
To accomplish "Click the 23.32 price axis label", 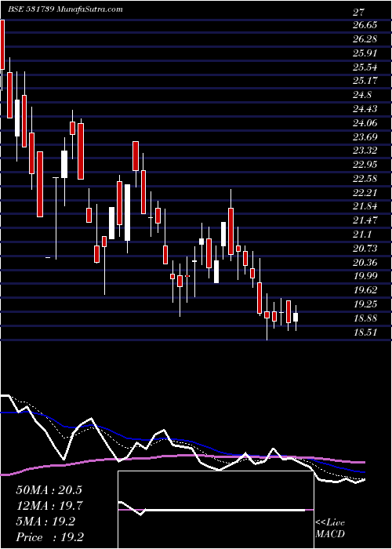I will click(x=365, y=151).
